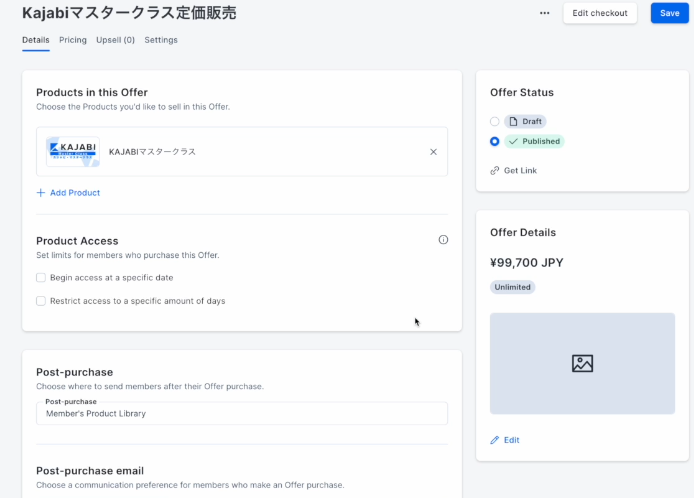694x498 pixels.
Task: Remove KAJABIマスタークラス product with X icon
Action: pyautogui.click(x=433, y=152)
